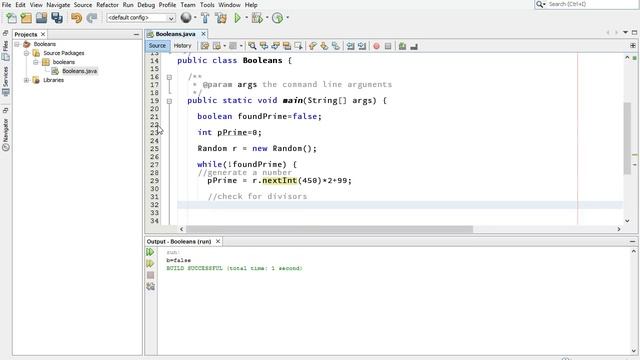This screenshot has width=640, height=360.
Task: Click the editor split-window icon at top right
Action: (x=633, y=46)
